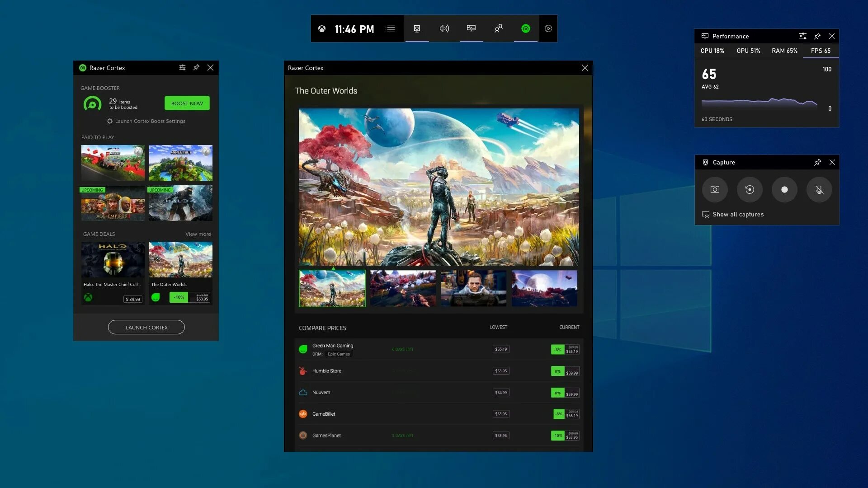This screenshot has width=868, height=488.
Task: Open Game Bar settings gear
Action: pos(548,28)
